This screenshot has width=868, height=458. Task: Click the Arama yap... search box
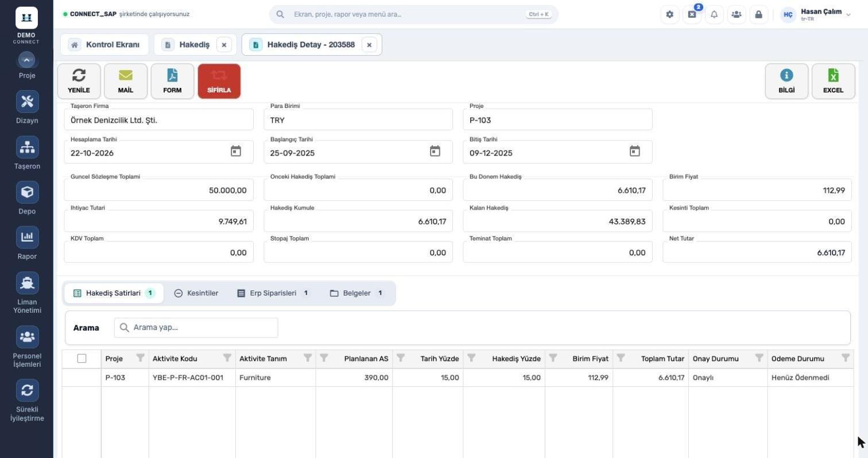(196, 328)
